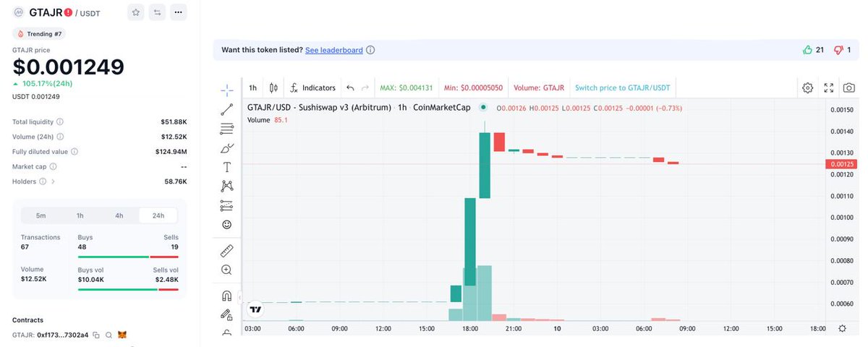Show info for Volume (24h)
The image size is (868, 347).
(59, 137)
